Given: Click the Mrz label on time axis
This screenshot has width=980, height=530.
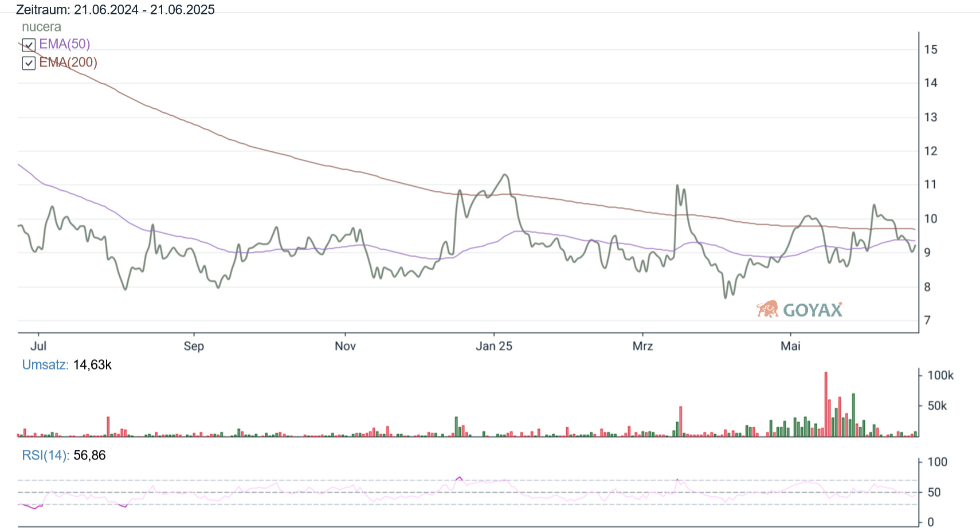Looking at the screenshot, I should pyautogui.click(x=642, y=346).
